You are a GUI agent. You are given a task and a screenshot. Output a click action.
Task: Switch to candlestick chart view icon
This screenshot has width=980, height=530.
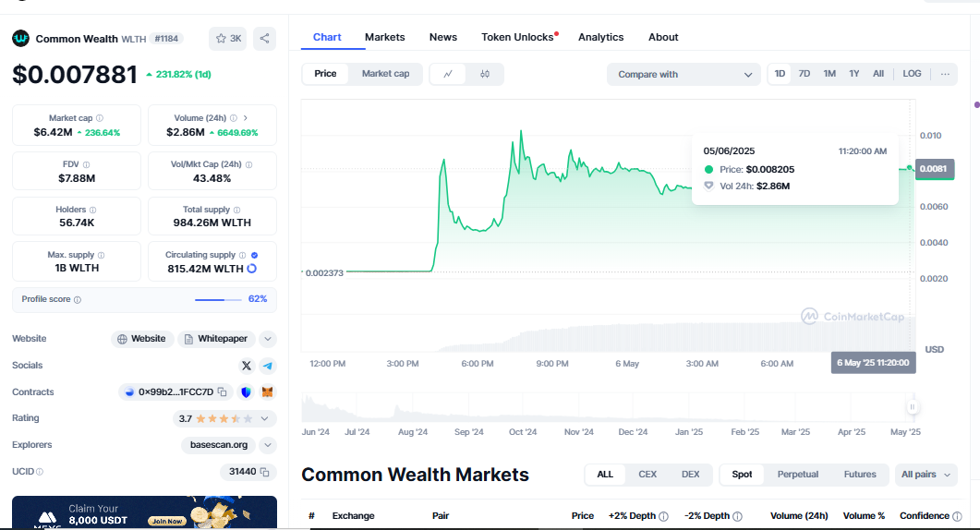485,74
